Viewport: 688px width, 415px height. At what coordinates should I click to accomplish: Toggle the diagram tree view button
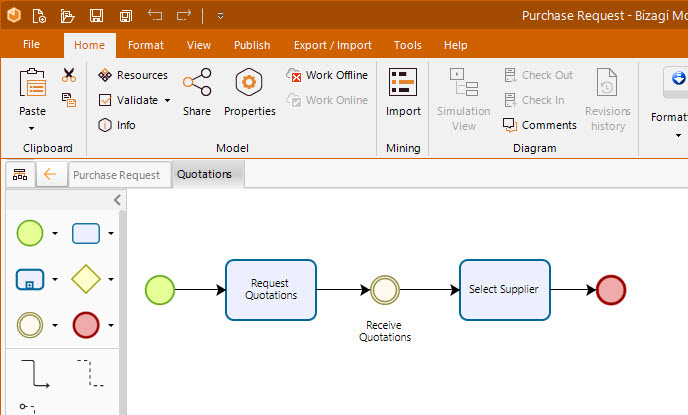pyautogui.click(x=19, y=175)
